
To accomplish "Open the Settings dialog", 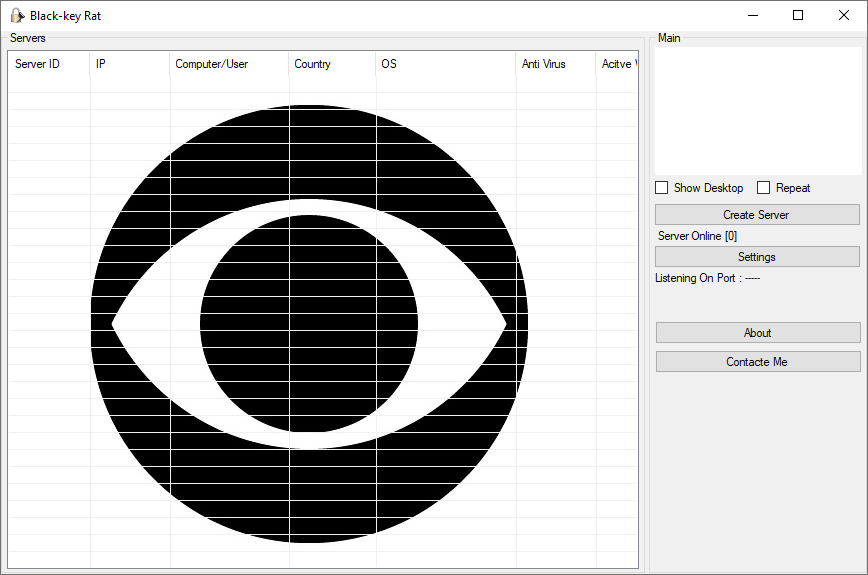I will [x=757, y=257].
